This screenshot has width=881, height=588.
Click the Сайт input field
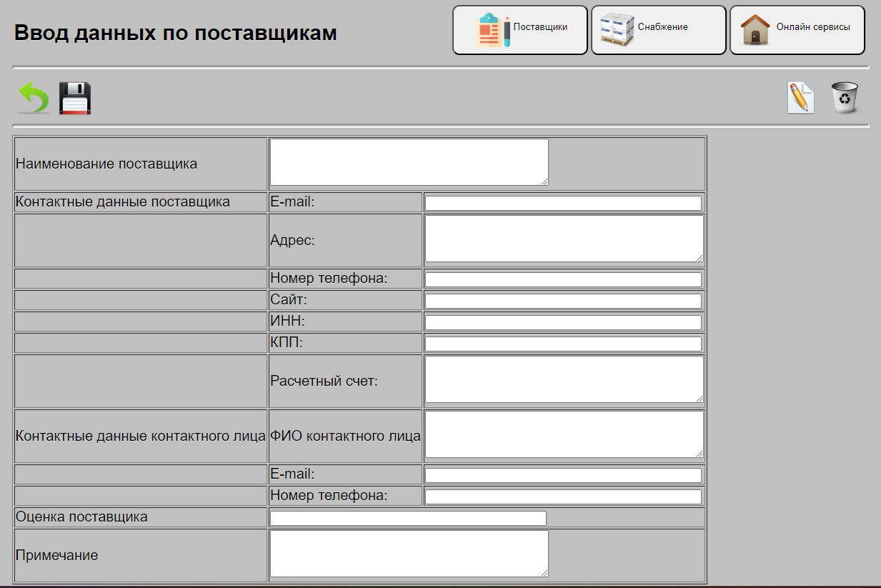(x=563, y=299)
